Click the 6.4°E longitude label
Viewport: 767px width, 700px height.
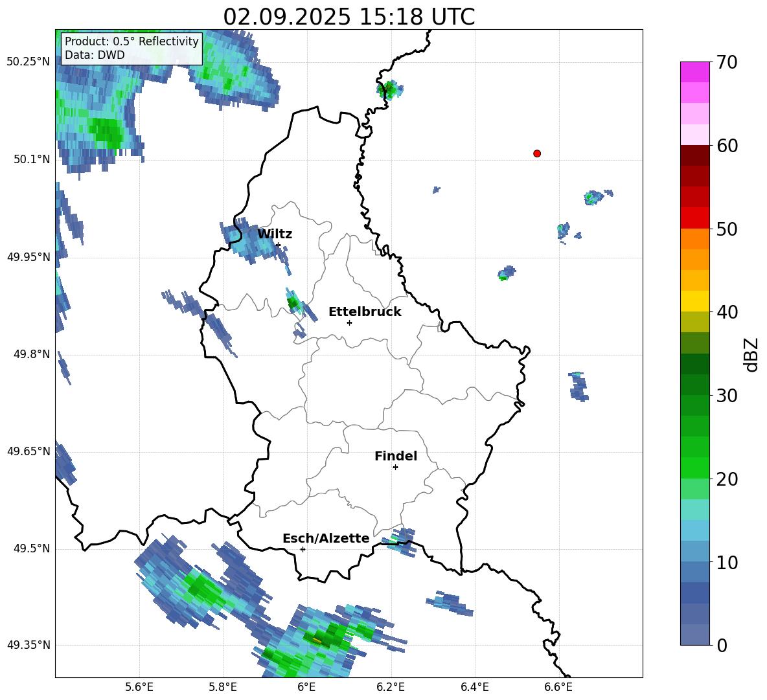click(x=474, y=687)
